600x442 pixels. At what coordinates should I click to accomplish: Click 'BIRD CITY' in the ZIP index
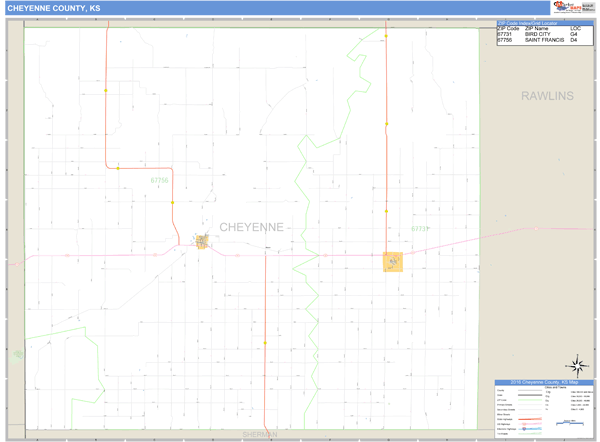pos(538,34)
